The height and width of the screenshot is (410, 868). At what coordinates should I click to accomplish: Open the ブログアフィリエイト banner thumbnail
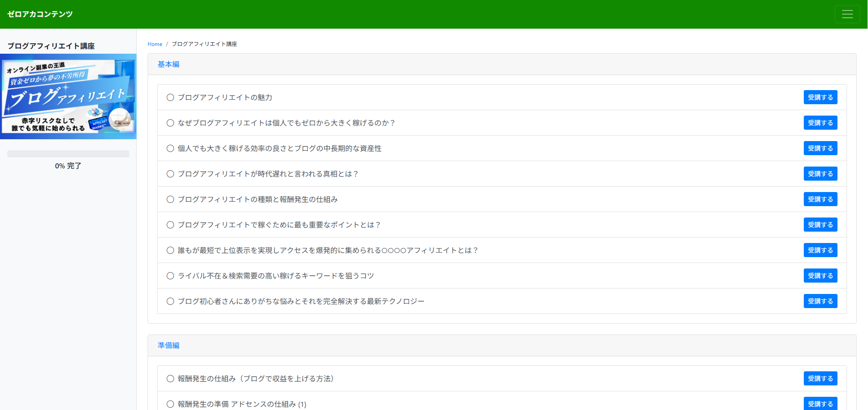(x=68, y=96)
